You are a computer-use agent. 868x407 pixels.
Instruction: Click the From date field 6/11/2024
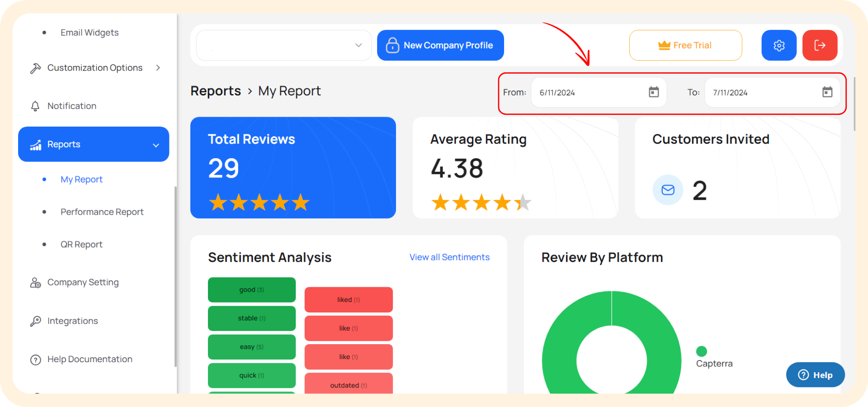pyautogui.click(x=599, y=92)
